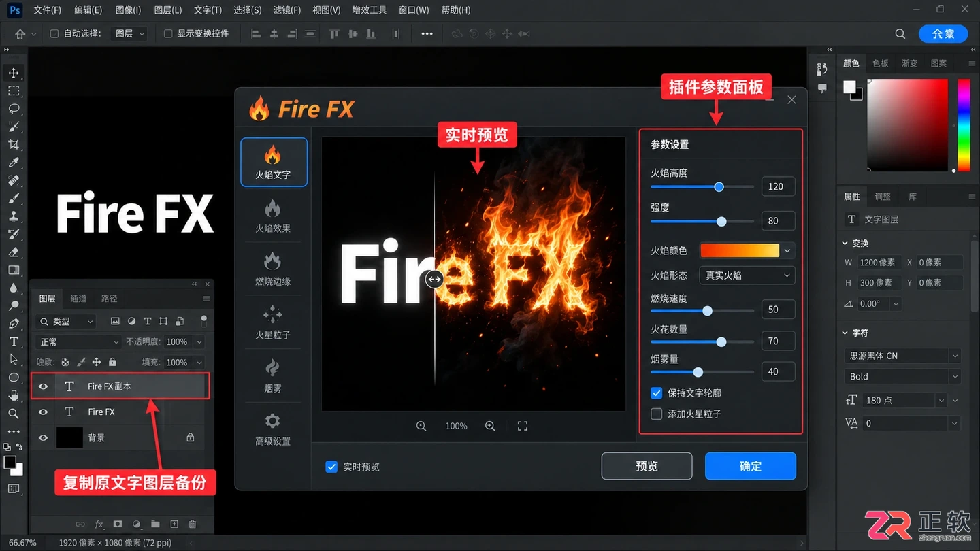Toggle the 显示变换控件 checkbox
The image size is (980, 551).
(168, 33)
